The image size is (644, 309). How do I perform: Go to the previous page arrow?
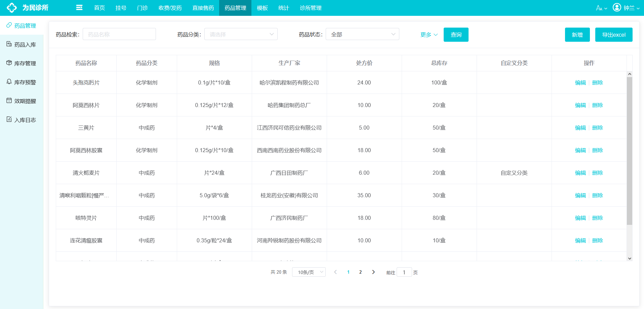point(335,272)
